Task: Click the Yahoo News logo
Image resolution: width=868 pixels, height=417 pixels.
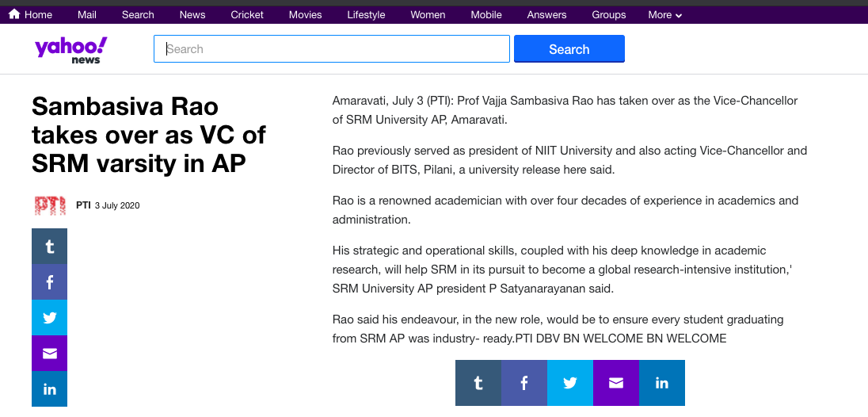Action: pos(70,49)
